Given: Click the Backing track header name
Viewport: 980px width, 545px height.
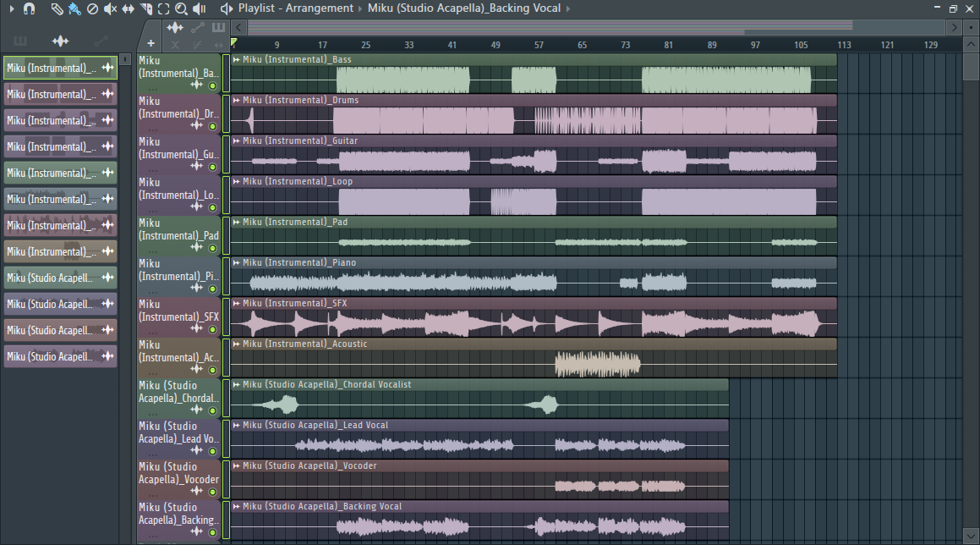Looking at the screenshot, I should pos(178,514).
